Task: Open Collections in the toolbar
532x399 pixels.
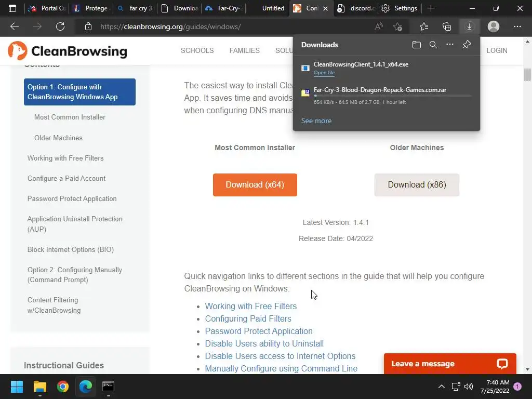Action: pyautogui.click(x=447, y=26)
